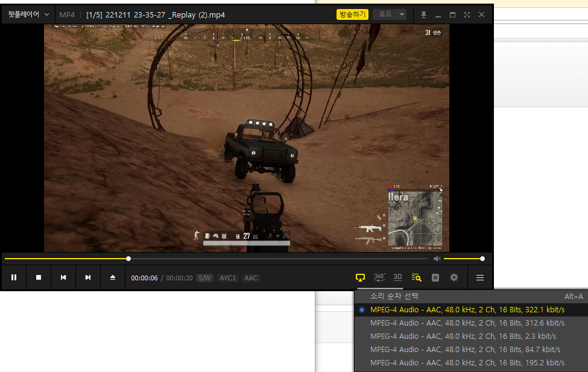Click the AVC1 video codec label

227,278
